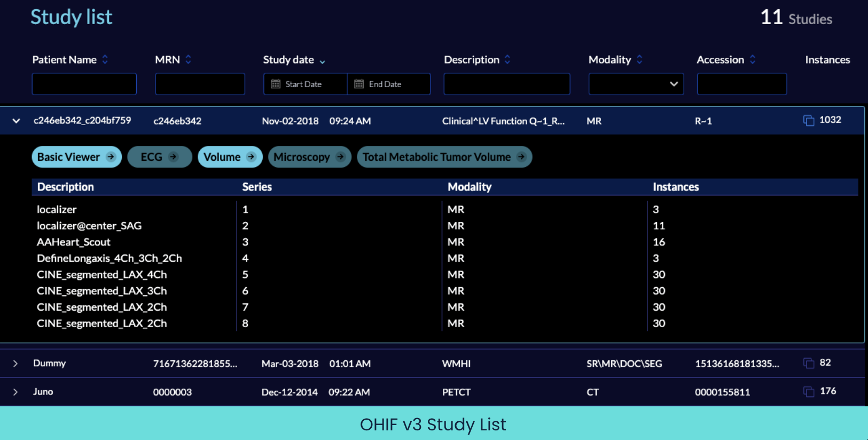Expand the Dummy study row
Viewport: 868px width, 440px height.
(x=15, y=364)
